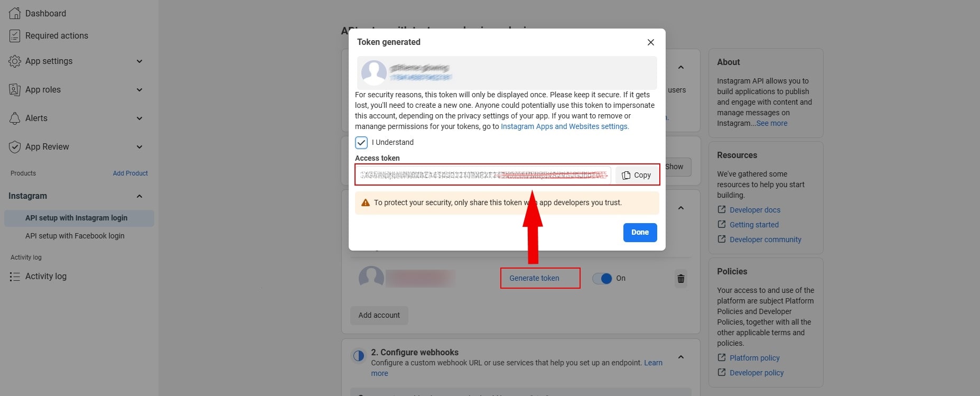Open Developer policy link

click(757, 373)
